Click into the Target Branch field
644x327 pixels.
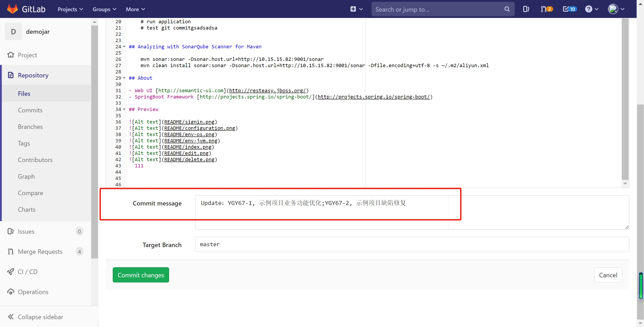pyautogui.click(x=412, y=244)
